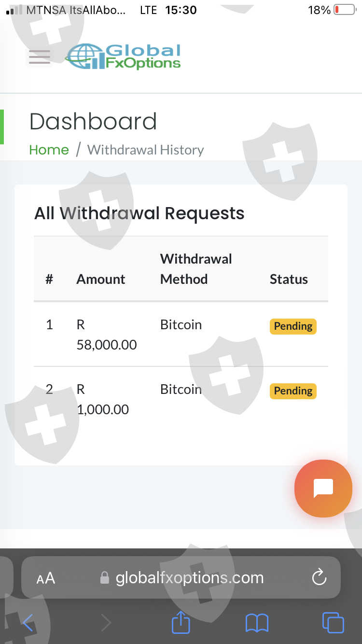This screenshot has height=644, width=362.
Task: Tap the battery indicator in status bar
Action: [345, 10]
